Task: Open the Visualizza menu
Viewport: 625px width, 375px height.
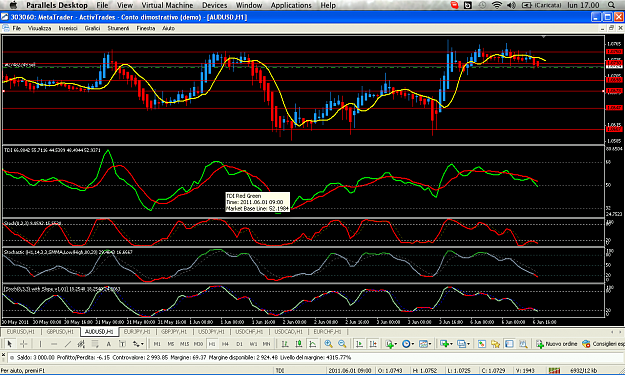Action: 39,28
